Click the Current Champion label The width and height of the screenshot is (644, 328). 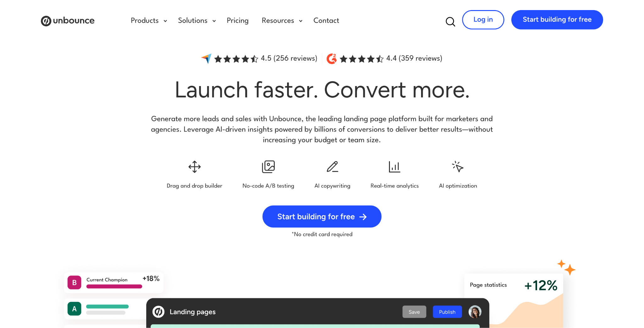[x=107, y=280]
